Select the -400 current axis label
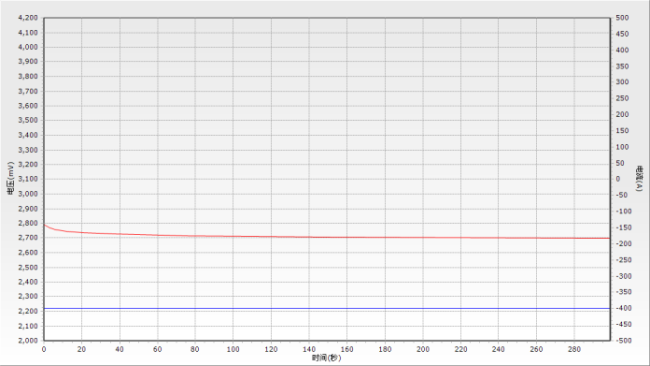650x366 pixels. click(623, 308)
